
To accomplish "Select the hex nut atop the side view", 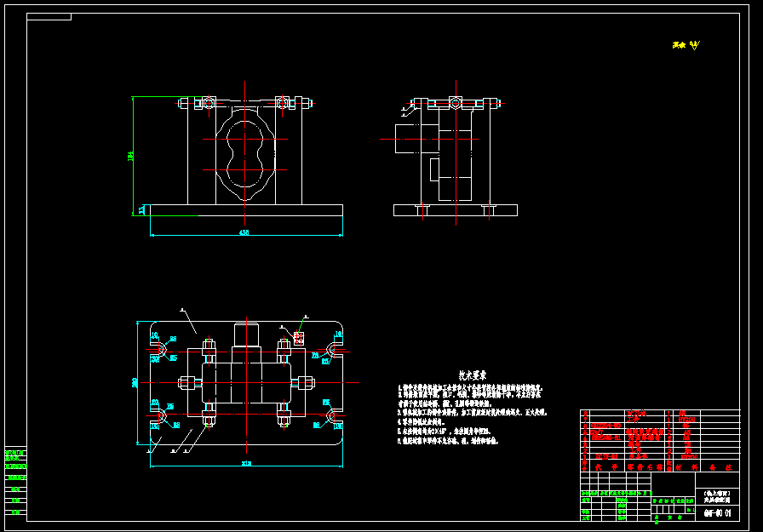I will coord(456,103).
